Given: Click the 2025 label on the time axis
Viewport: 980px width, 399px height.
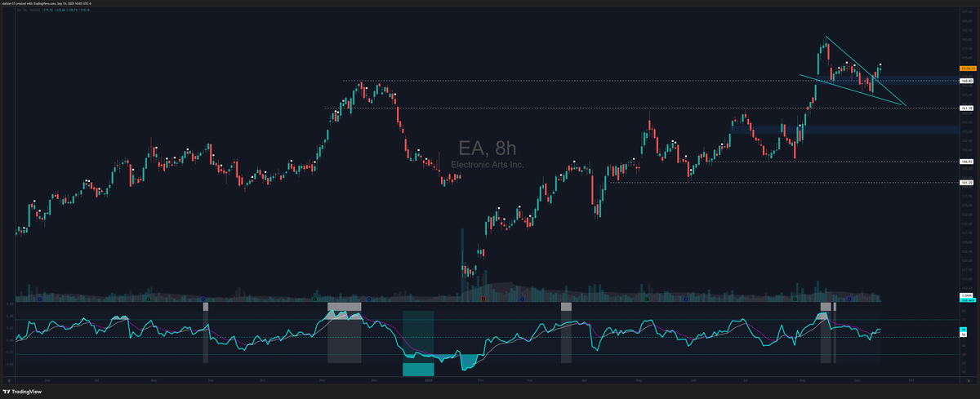Looking at the screenshot, I should point(430,380).
